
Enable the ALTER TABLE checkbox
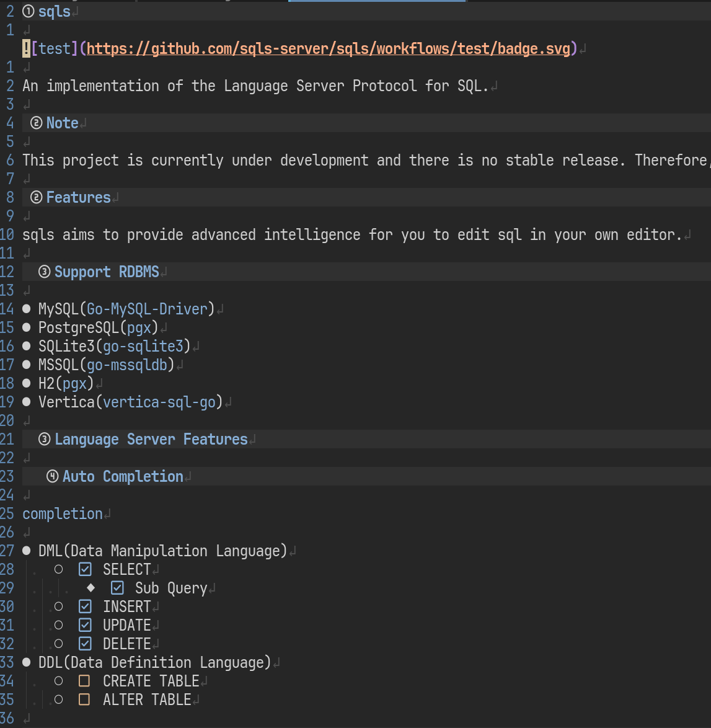pyautogui.click(x=85, y=699)
